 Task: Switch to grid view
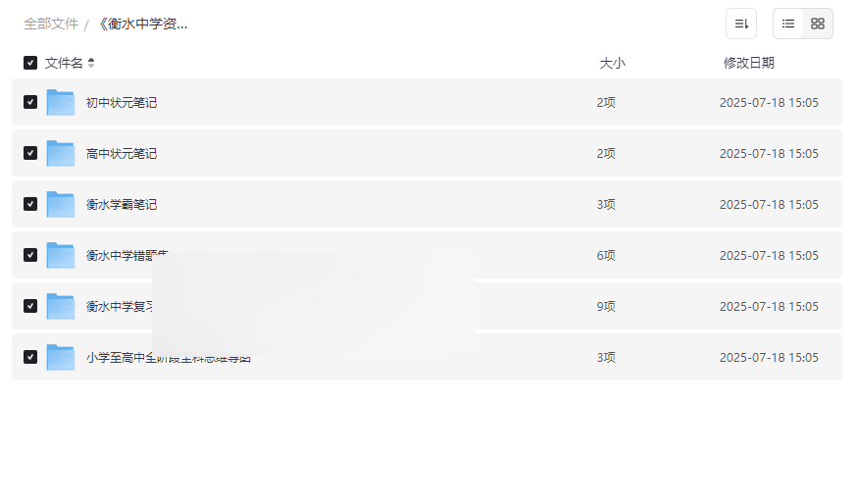(x=818, y=24)
